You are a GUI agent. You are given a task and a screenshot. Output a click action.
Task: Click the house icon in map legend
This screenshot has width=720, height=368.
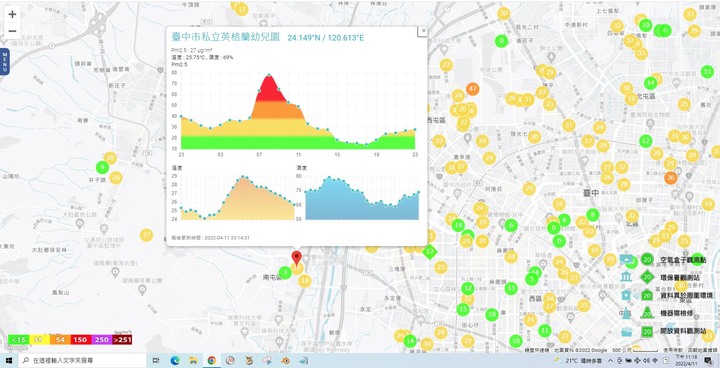626,295
